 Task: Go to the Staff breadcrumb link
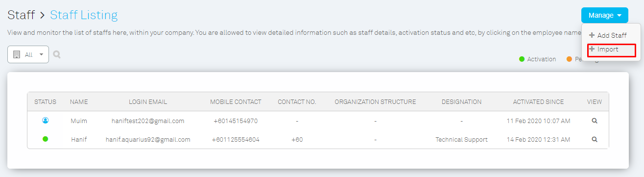click(x=21, y=15)
